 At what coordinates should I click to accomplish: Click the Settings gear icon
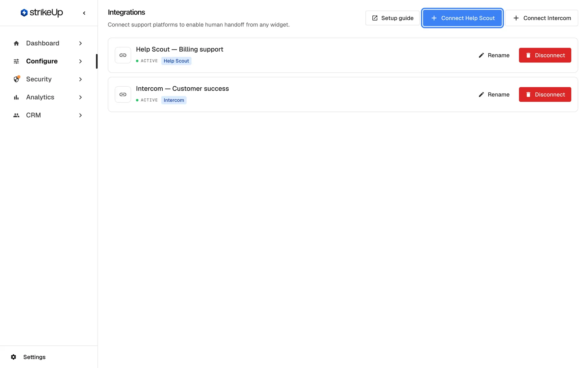pos(13,357)
